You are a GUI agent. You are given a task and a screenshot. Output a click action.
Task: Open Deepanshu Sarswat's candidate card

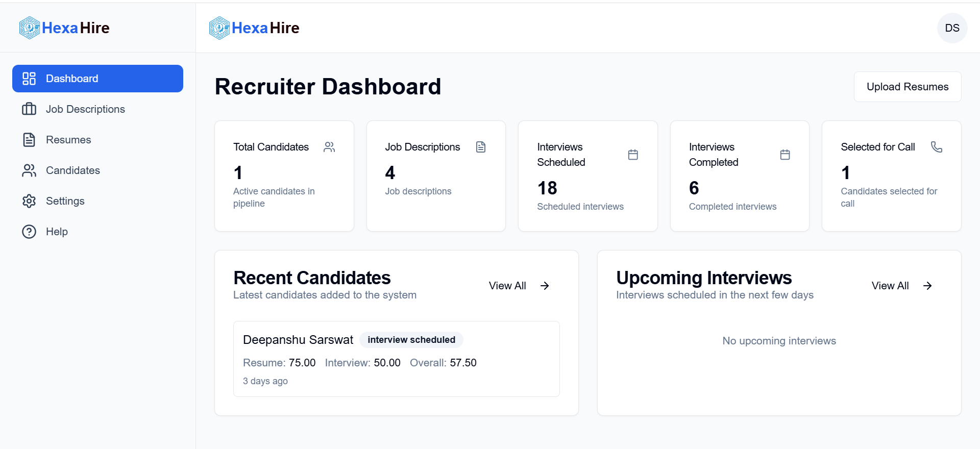pyautogui.click(x=397, y=359)
